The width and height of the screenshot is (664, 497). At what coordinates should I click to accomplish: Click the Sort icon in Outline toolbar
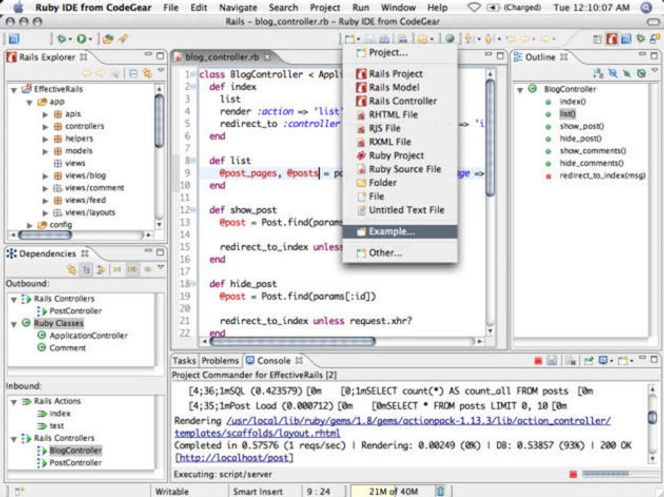pyautogui.click(x=598, y=73)
